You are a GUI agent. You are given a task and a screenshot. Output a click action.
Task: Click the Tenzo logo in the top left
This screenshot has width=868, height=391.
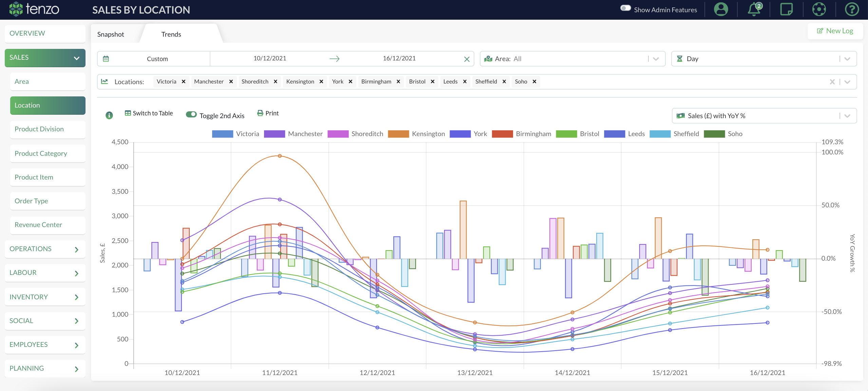(x=34, y=9)
